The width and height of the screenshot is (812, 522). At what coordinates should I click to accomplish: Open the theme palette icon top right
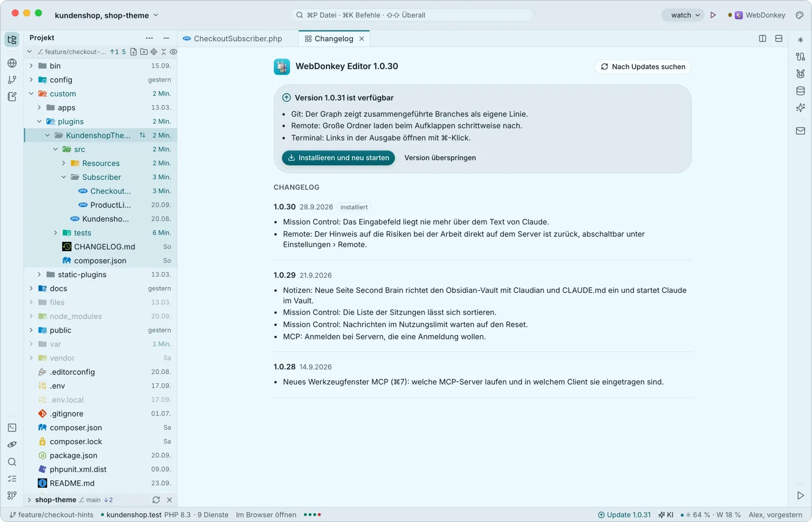799,15
